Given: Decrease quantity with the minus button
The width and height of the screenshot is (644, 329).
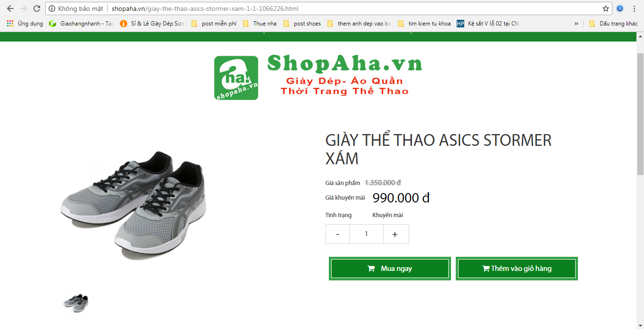Looking at the screenshot, I should pos(337,234).
